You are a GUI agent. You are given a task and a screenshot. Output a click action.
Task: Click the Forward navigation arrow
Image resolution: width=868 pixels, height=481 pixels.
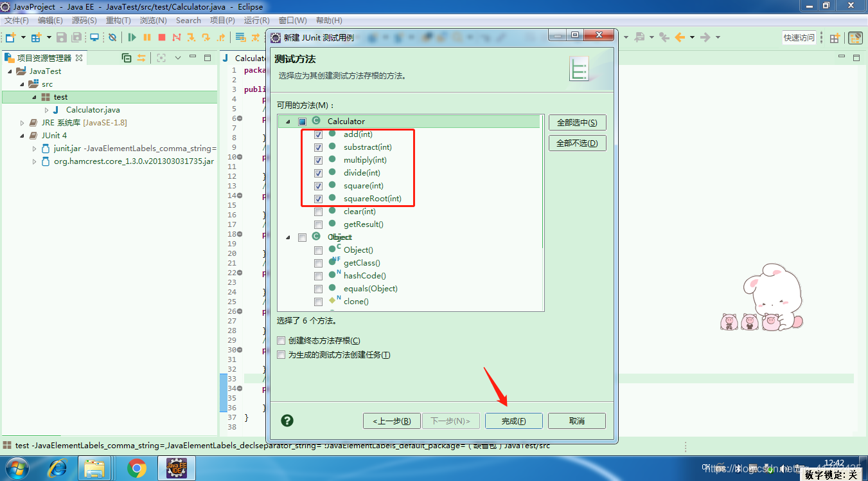pos(705,37)
